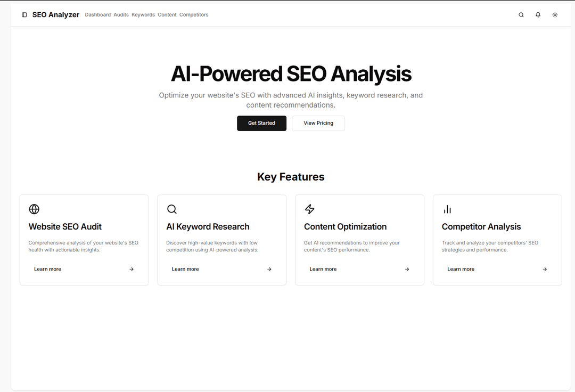Screen dimensions: 575x392
Task: Click the globe icon on Website SEO Audit
Action: point(34,209)
